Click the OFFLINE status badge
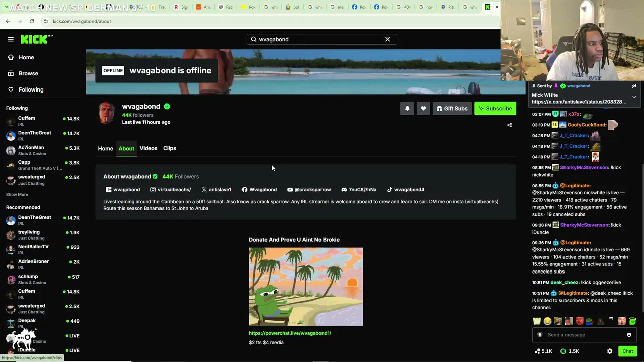 (113, 70)
